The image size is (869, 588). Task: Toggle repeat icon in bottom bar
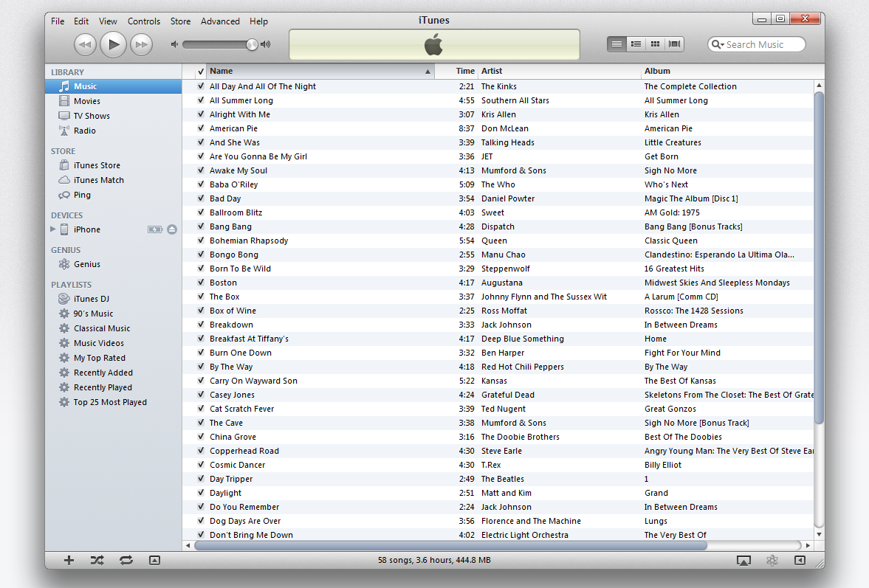pyautogui.click(x=126, y=560)
